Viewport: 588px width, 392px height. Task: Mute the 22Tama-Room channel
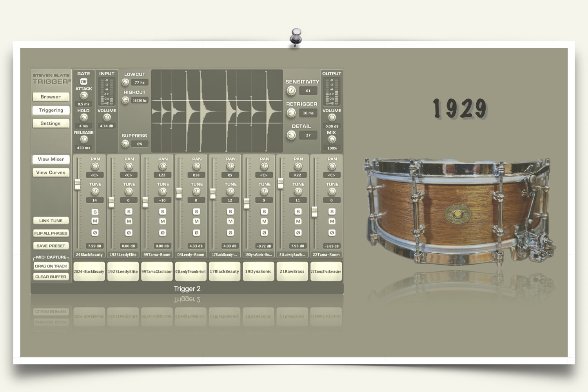pyautogui.click(x=332, y=221)
